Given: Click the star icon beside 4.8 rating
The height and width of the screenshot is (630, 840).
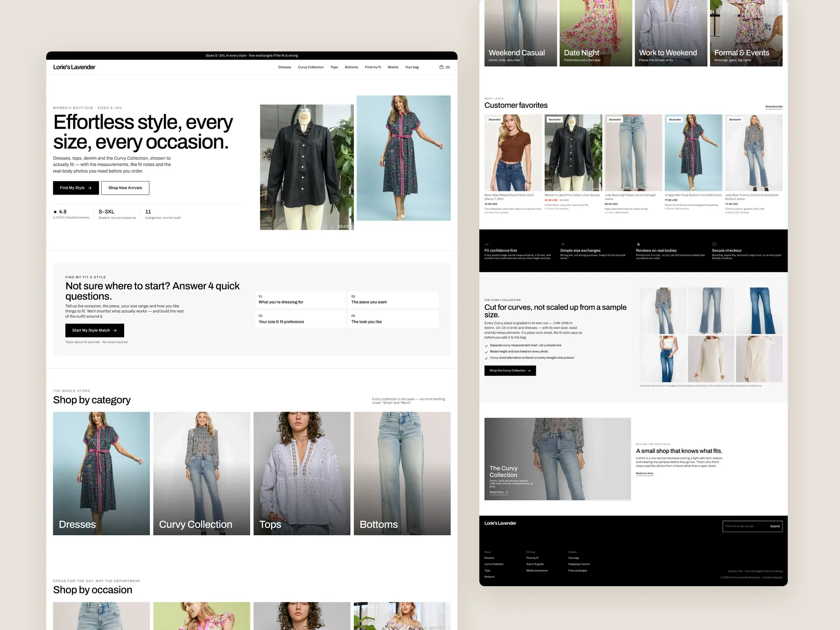Looking at the screenshot, I should click(55, 212).
